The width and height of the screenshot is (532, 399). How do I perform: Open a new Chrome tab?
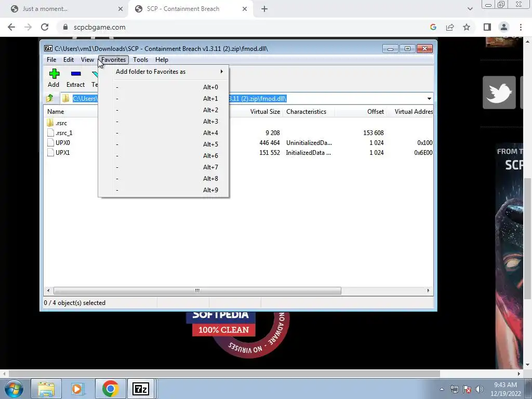pyautogui.click(x=264, y=9)
